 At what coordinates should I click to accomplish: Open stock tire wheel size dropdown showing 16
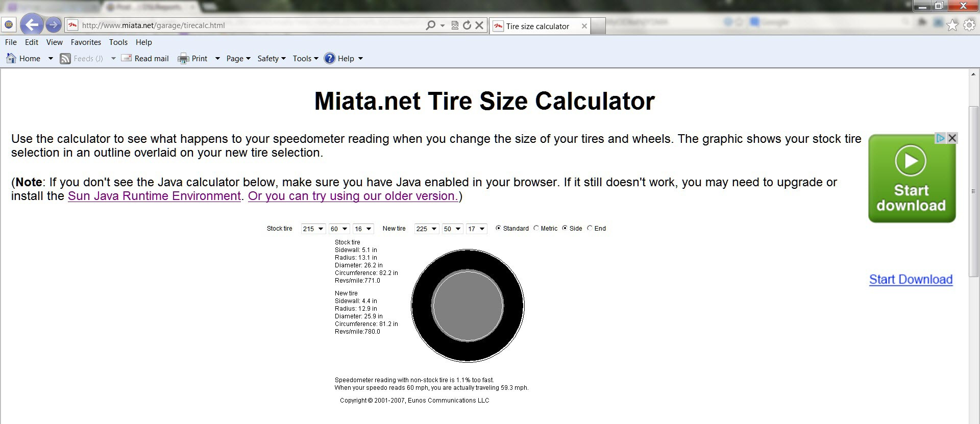[363, 229]
